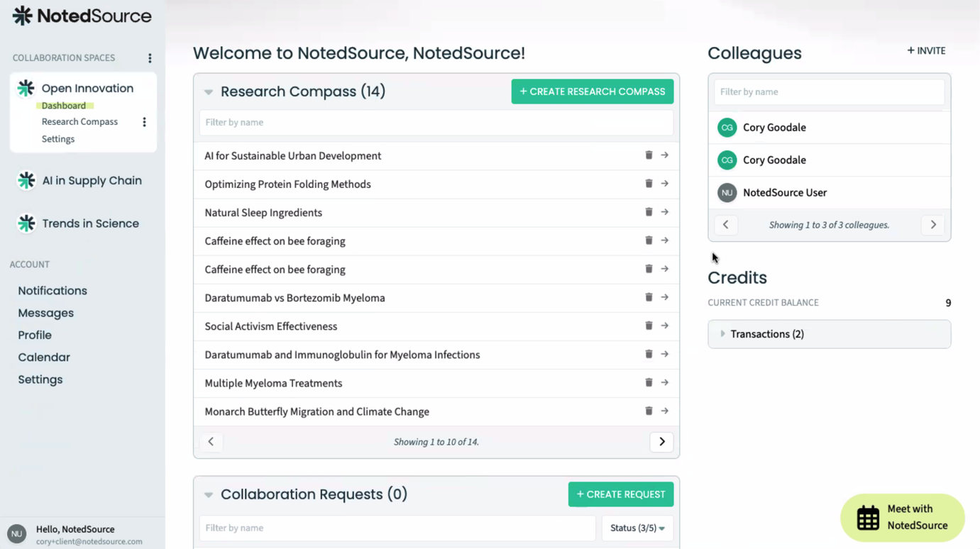The height and width of the screenshot is (549, 980).
Task: Click Create Research Compass button
Action: [592, 91]
